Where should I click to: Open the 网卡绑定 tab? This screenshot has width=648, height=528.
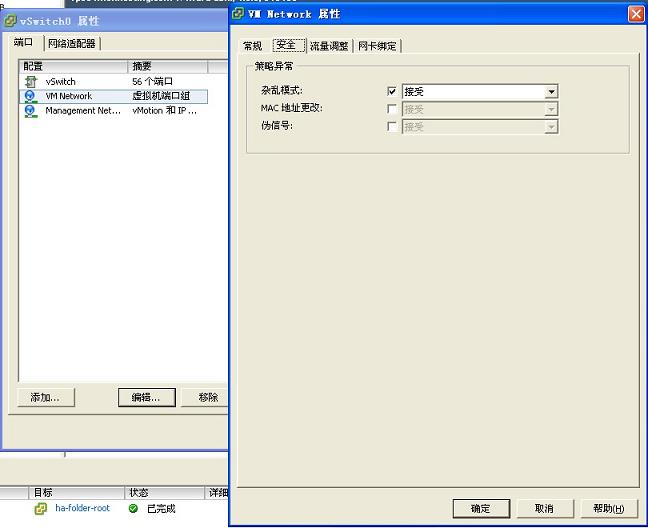[x=378, y=46]
